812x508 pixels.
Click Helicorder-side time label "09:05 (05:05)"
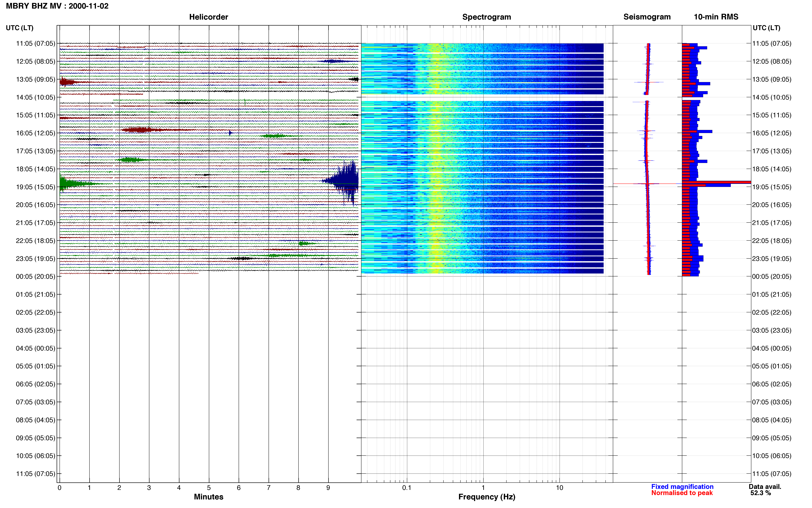tap(36, 438)
